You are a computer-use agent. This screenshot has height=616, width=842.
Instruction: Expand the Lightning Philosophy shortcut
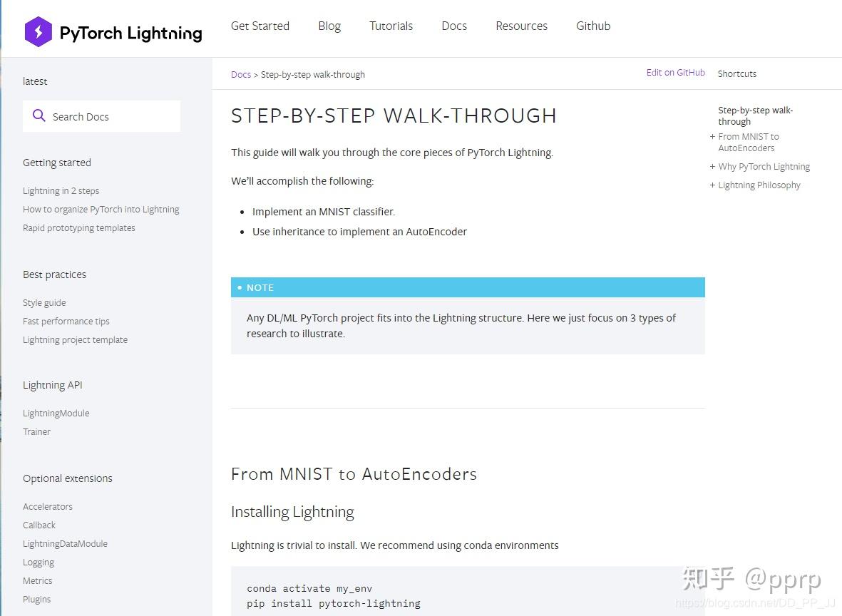(712, 185)
